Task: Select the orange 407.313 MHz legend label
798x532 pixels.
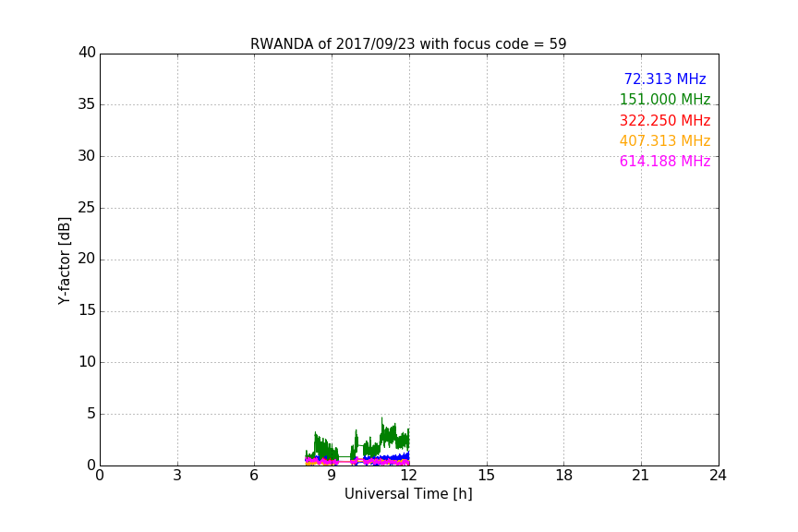Action: click(665, 140)
